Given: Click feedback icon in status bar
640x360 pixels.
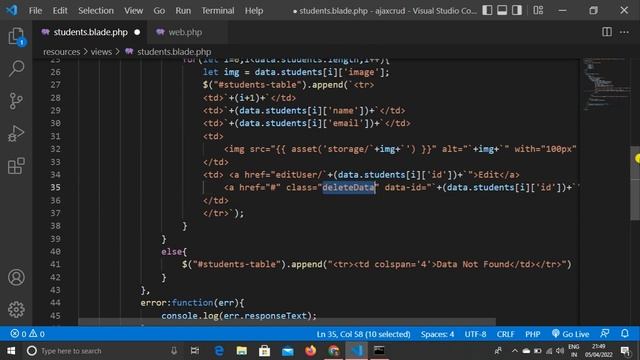Looking at the screenshot, I should tap(605, 333).
